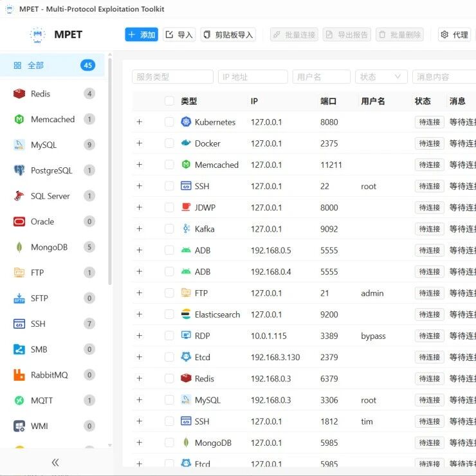Click the JDWP Java cup icon
476x476 pixels.
(186, 207)
